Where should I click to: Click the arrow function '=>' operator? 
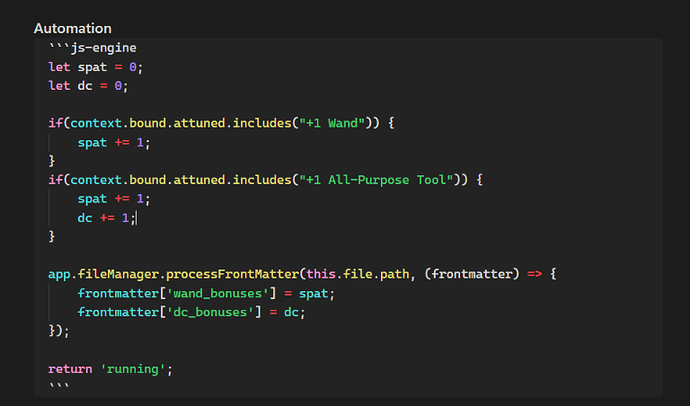[x=535, y=274]
